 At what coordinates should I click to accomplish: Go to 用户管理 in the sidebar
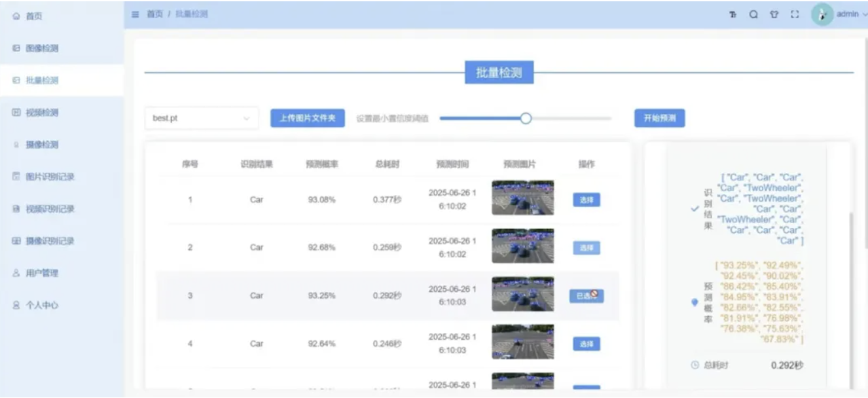[62, 273]
